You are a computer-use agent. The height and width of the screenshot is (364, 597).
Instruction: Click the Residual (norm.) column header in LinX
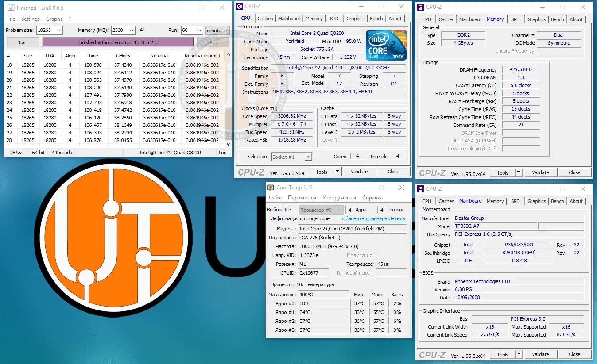click(x=202, y=56)
